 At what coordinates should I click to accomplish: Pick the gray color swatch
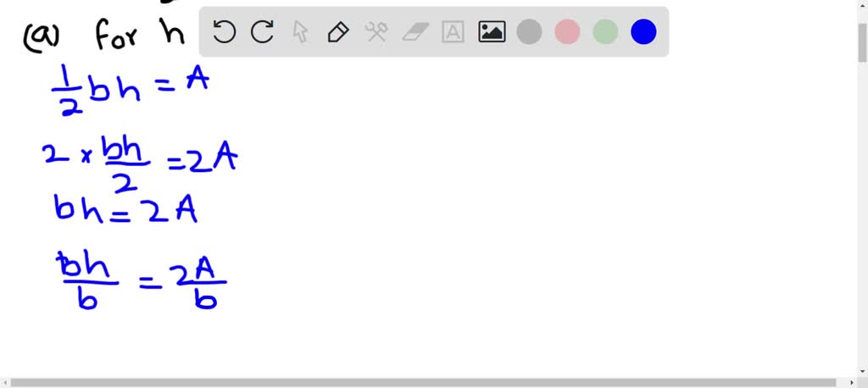point(529,31)
